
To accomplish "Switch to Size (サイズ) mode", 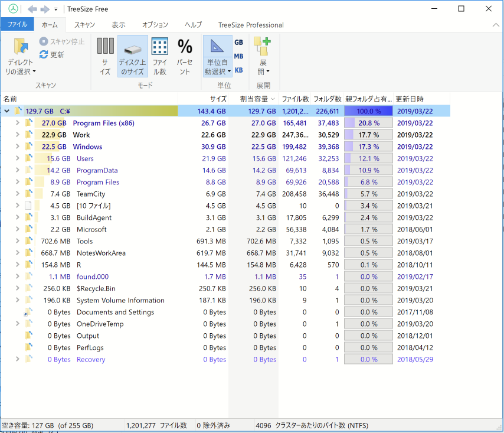I will 106,56.
